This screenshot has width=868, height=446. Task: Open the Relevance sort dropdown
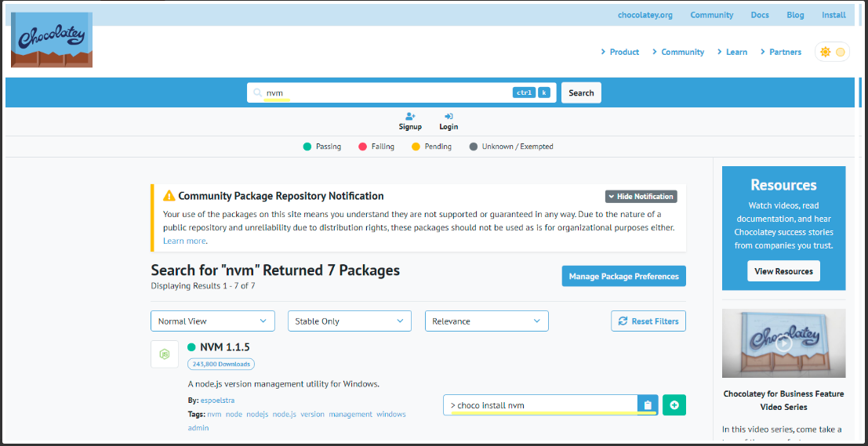point(487,321)
